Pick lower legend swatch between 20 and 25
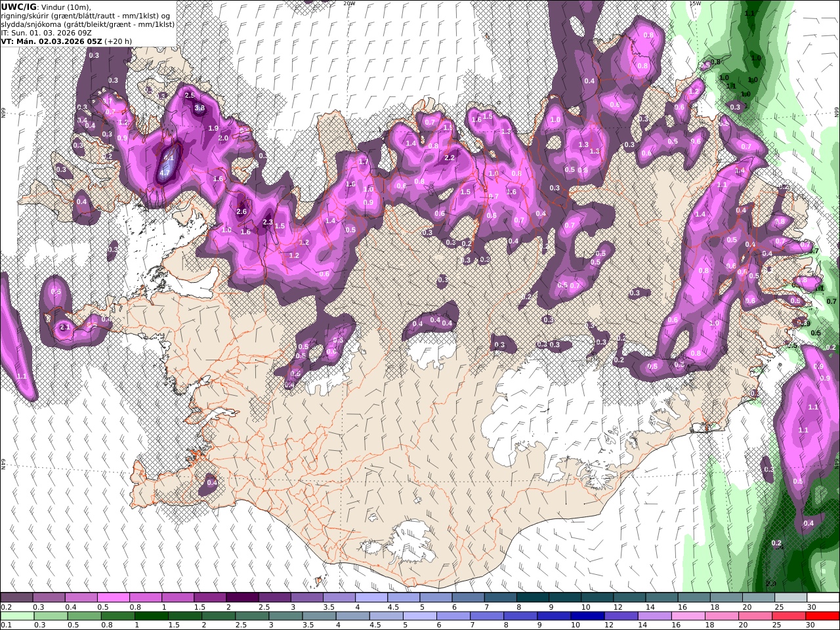The height and width of the screenshot is (630, 840). (x=754, y=616)
